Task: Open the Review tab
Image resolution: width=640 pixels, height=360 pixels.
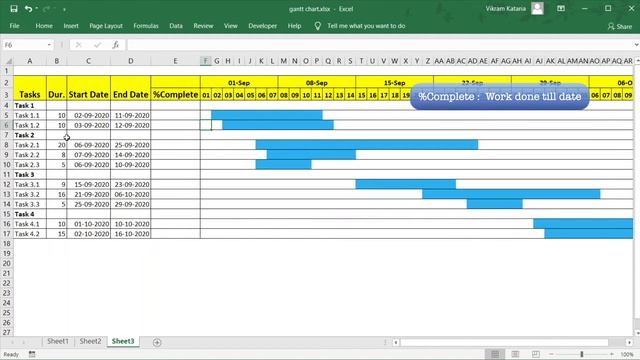Action: coord(203,26)
